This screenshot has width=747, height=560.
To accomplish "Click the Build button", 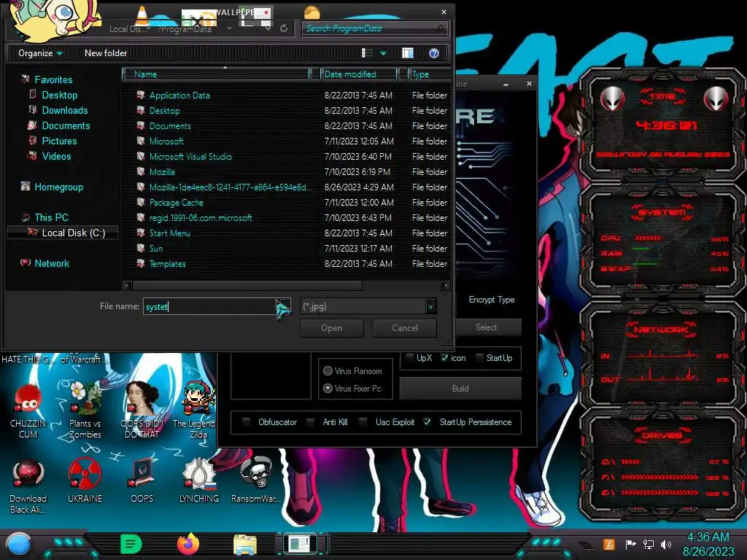I will tap(460, 389).
